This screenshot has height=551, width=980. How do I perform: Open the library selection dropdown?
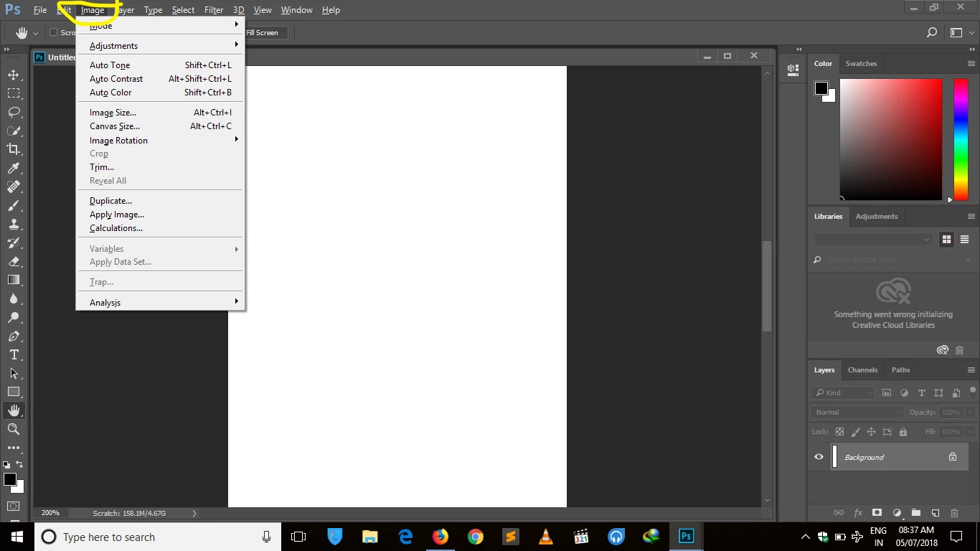coord(873,239)
